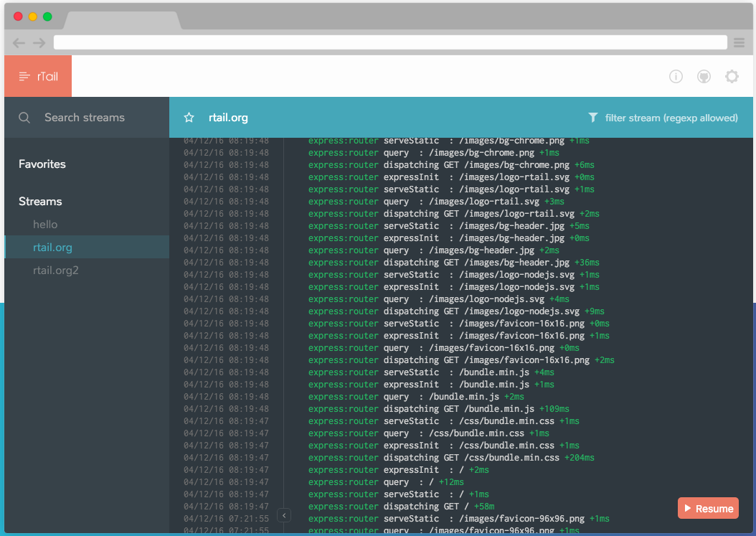Click the rtail.org stream title in header
The height and width of the screenshot is (536, 756).
coord(228,117)
